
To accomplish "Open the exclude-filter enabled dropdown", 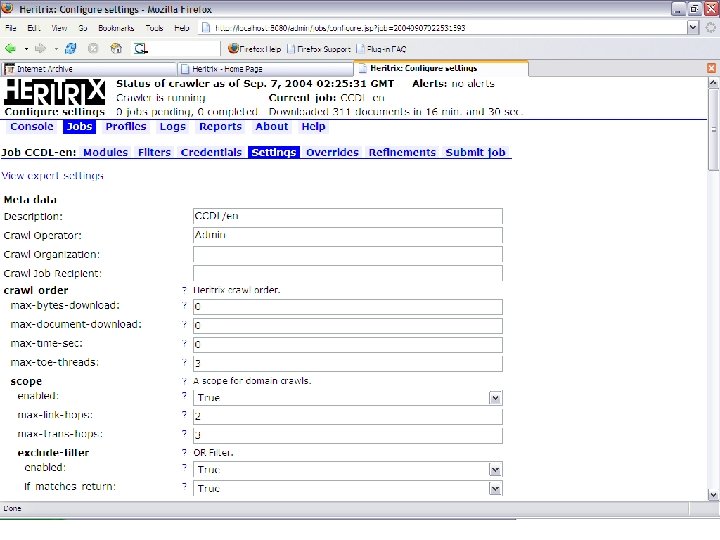I will tap(495, 470).
